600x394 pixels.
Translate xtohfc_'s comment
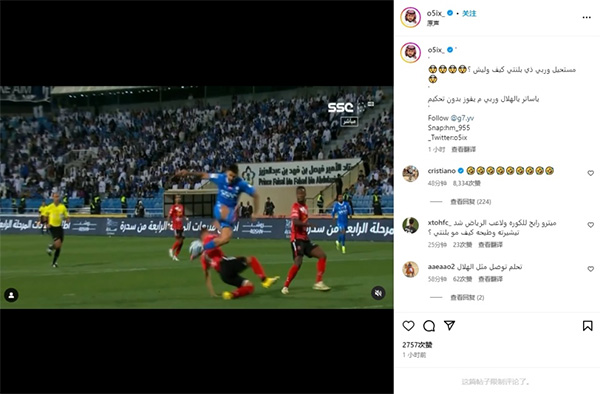(490, 244)
